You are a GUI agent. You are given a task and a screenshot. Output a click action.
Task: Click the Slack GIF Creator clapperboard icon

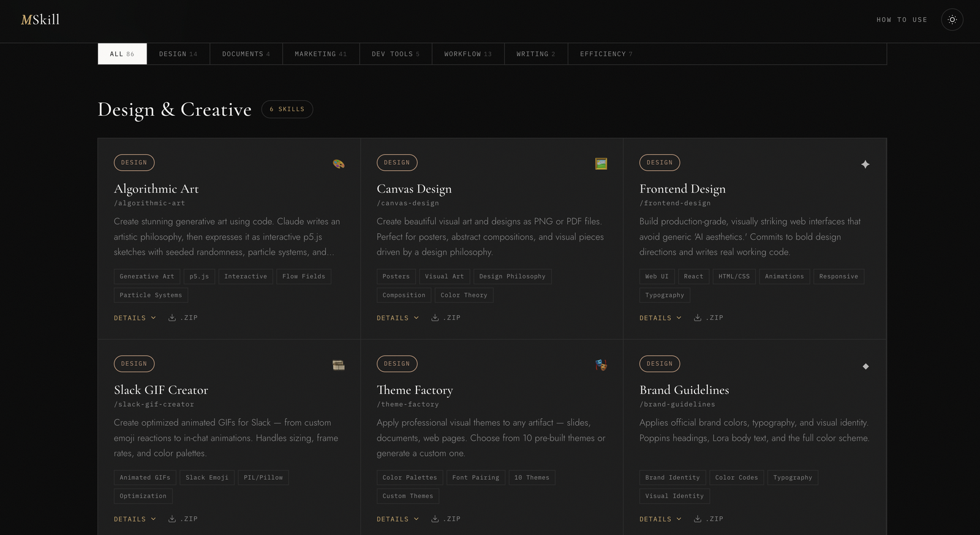[338, 365]
